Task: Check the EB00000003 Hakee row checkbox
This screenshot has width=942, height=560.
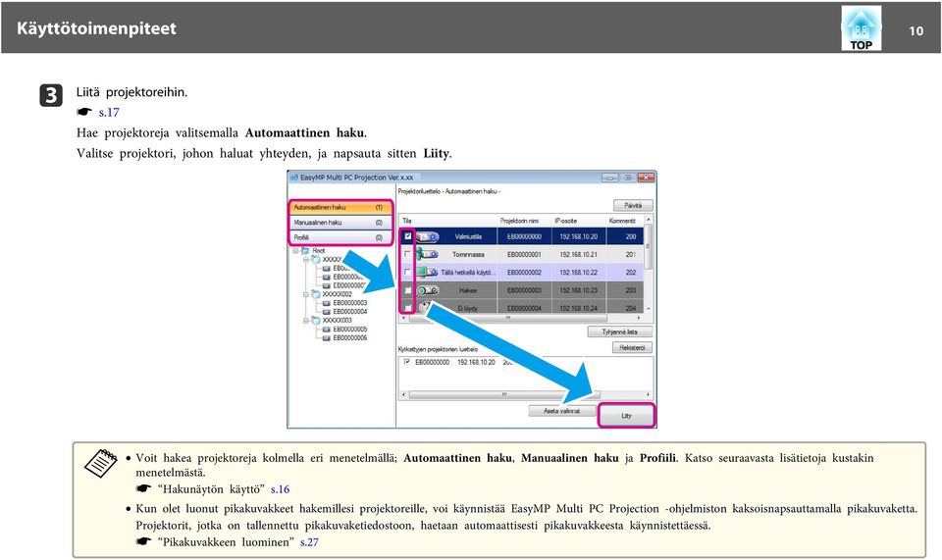Action: tap(408, 290)
